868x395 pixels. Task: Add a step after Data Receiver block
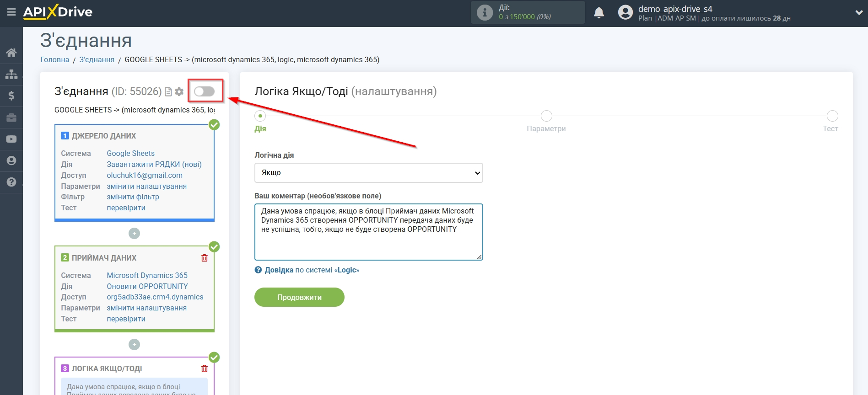[x=134, y=345]
